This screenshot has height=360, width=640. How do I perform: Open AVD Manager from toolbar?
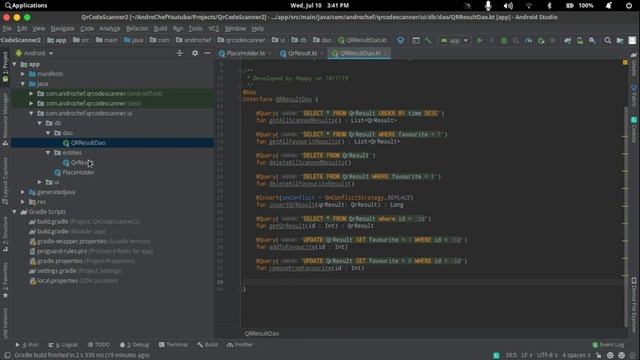tap(580, 40)
